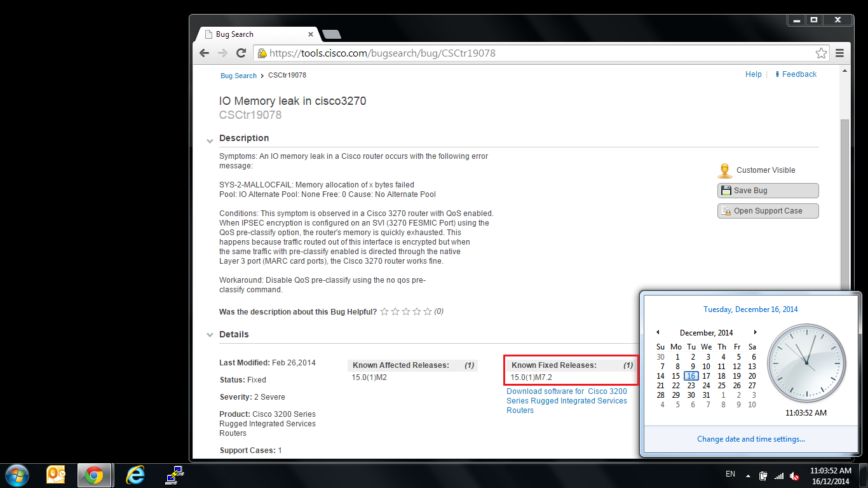Select the 15.0(1)M2 affected release text

coord(369,377)
